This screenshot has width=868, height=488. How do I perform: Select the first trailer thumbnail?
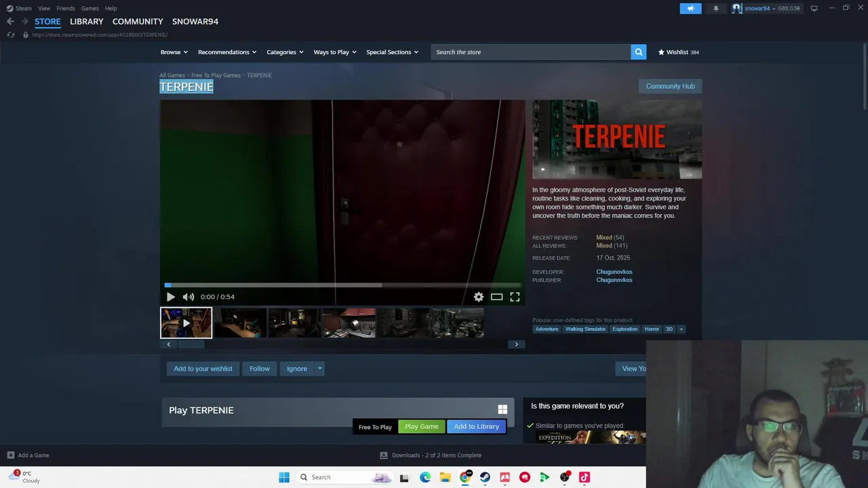(186, 323)
